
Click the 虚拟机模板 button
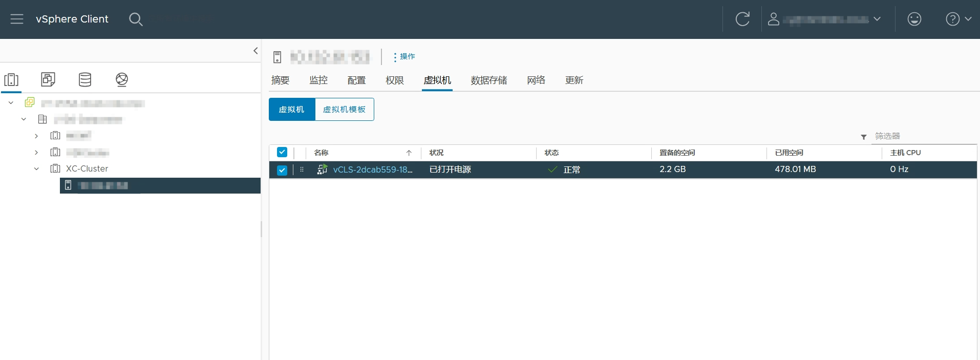click(x=344, y=110)
